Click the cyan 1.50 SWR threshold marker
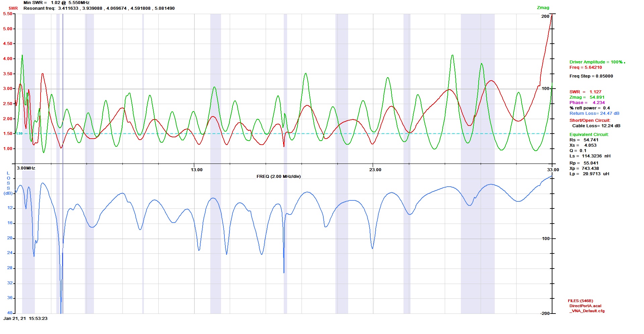This screenshot has width=644, height=334. (19, 134)
